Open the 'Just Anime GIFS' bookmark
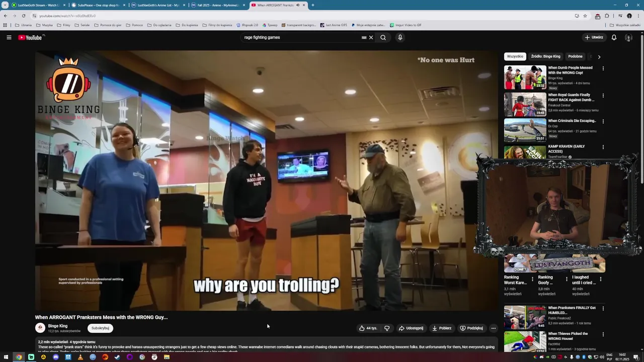The width and height of the screenshot is (644, 362). tap(333, 25)
